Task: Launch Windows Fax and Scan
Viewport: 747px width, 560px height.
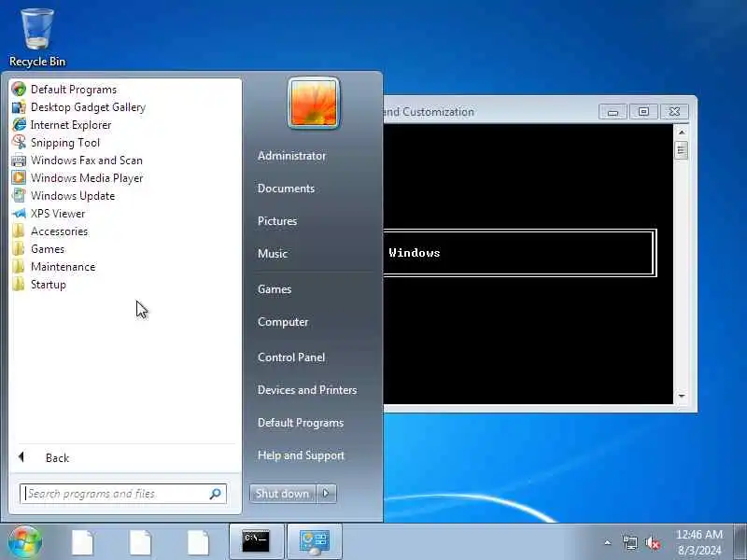Action: pyautogui.click(x=124, y=160)
